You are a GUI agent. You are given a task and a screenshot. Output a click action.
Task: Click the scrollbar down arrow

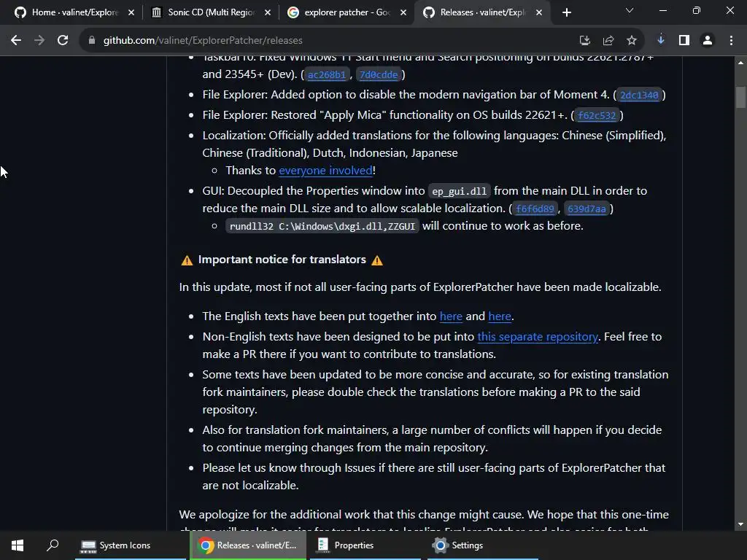pos(740,524)
